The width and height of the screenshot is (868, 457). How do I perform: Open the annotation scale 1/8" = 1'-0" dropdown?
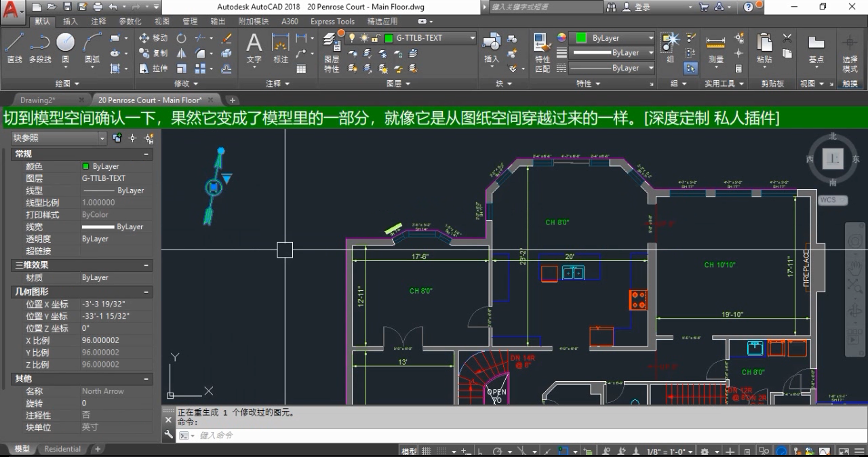pyautogui.click(x=669, y=452)
